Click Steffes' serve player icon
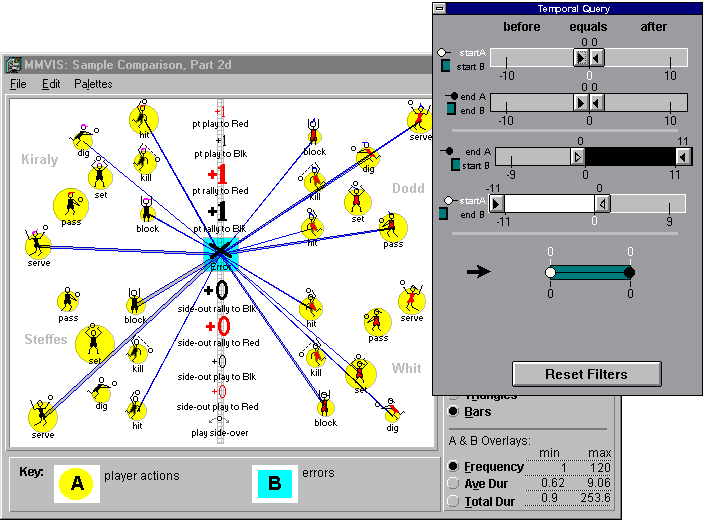This screenshot has height=520, width=703. coord(42,415)
